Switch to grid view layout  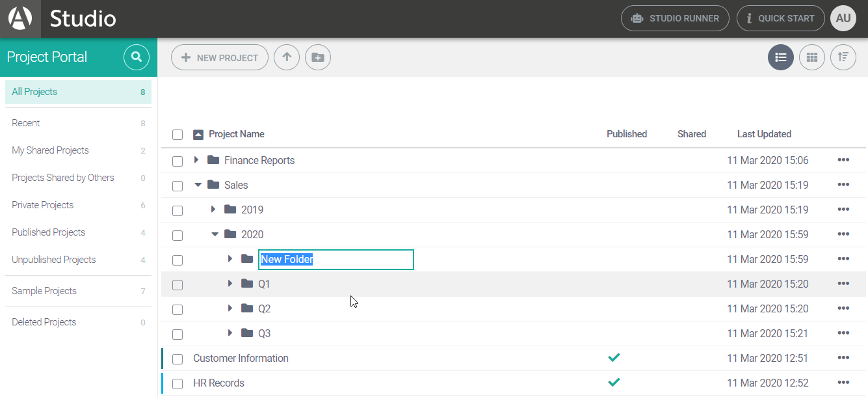[811, 57]
